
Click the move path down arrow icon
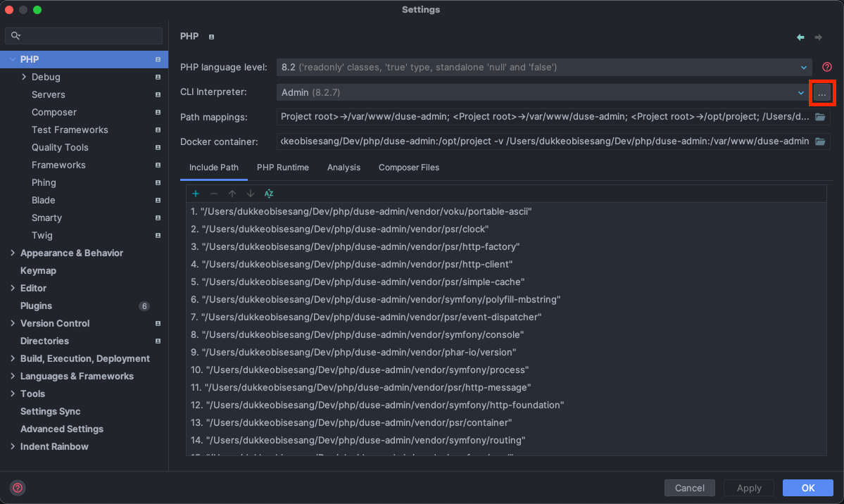tap(251, 194)
